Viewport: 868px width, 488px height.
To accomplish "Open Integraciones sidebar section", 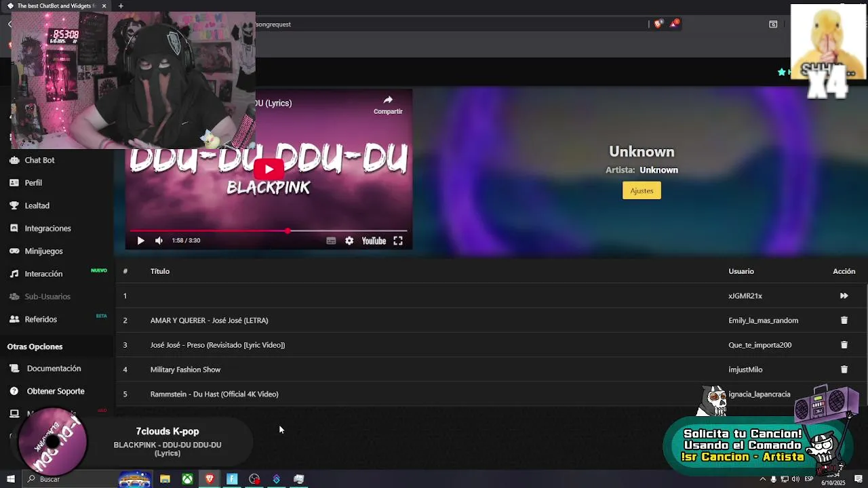I will pos(47,228).
